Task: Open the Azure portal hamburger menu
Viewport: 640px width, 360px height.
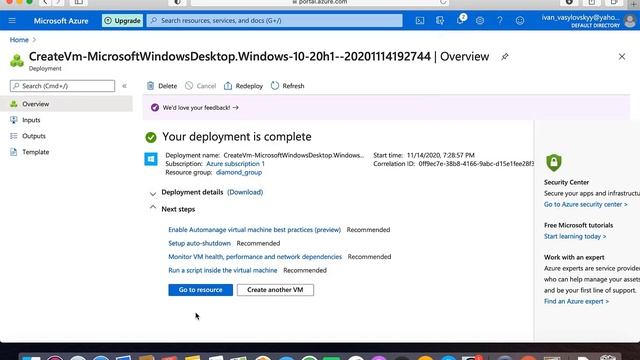Action: coord(12,20)
